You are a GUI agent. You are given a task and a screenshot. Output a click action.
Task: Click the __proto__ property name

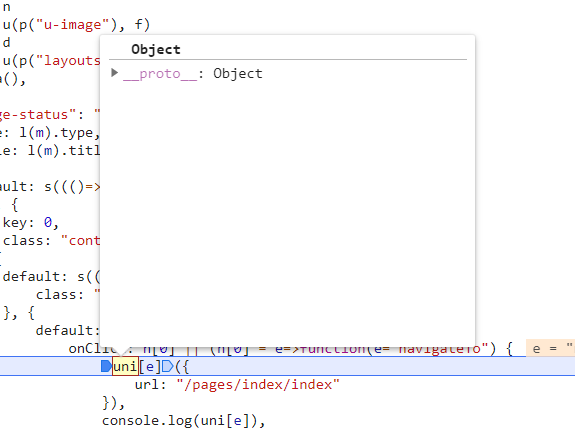[160, 74]
